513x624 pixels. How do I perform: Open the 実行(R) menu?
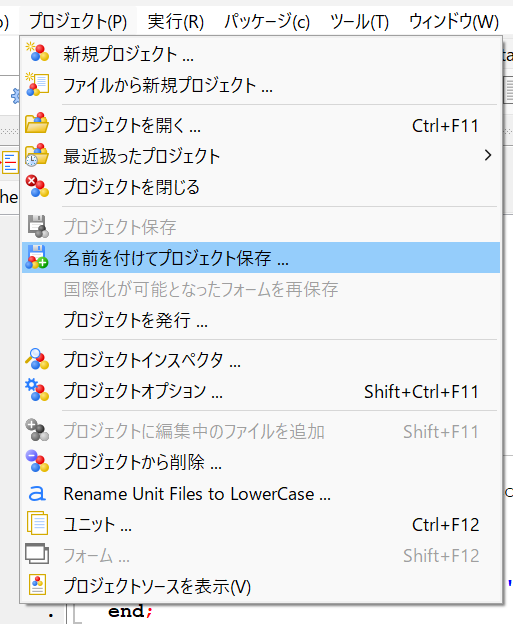[x=176, y=21]
